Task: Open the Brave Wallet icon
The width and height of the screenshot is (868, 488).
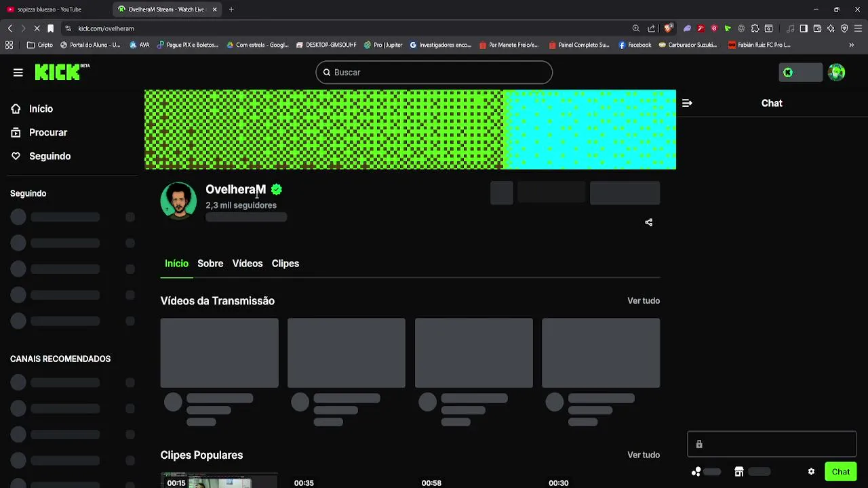Action: 817,28
